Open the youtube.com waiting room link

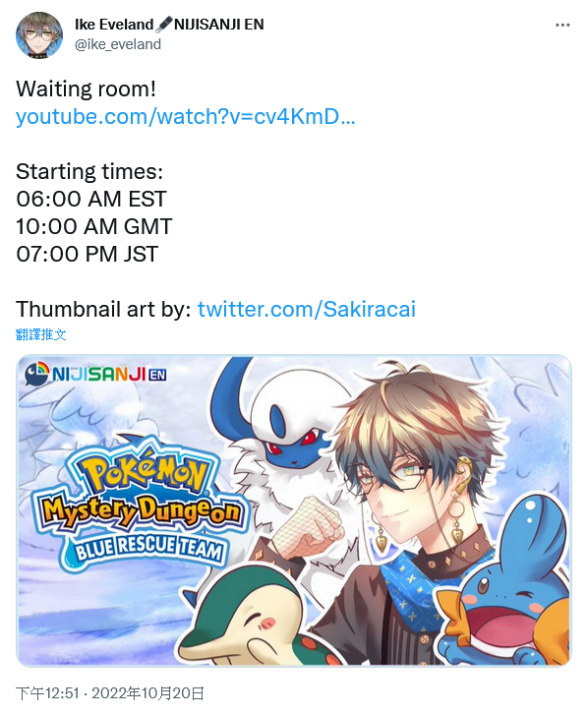[186, 116]
